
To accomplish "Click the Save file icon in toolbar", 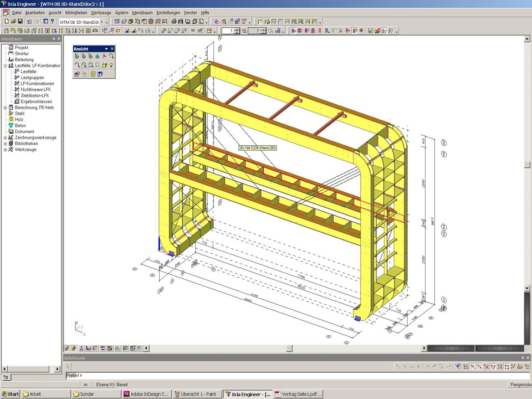I will [21, 22].
